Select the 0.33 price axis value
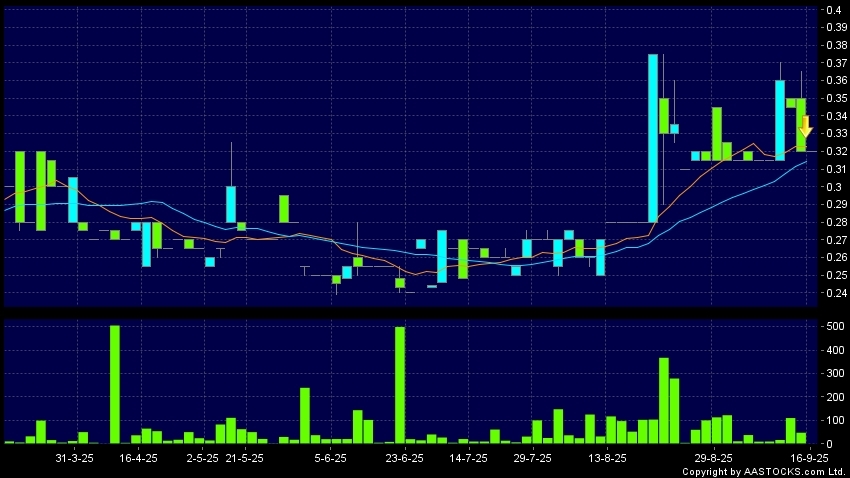 click(837, 133)
